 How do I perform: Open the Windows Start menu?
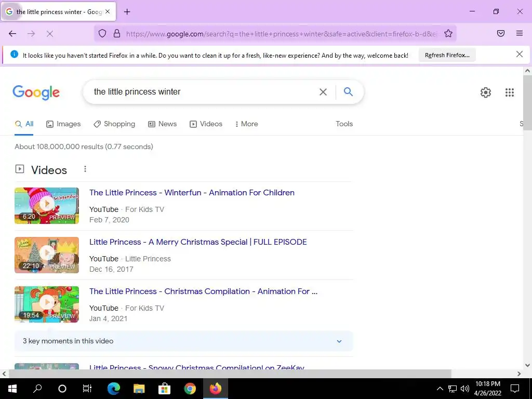pyautogui.click(x=12, y=389)
